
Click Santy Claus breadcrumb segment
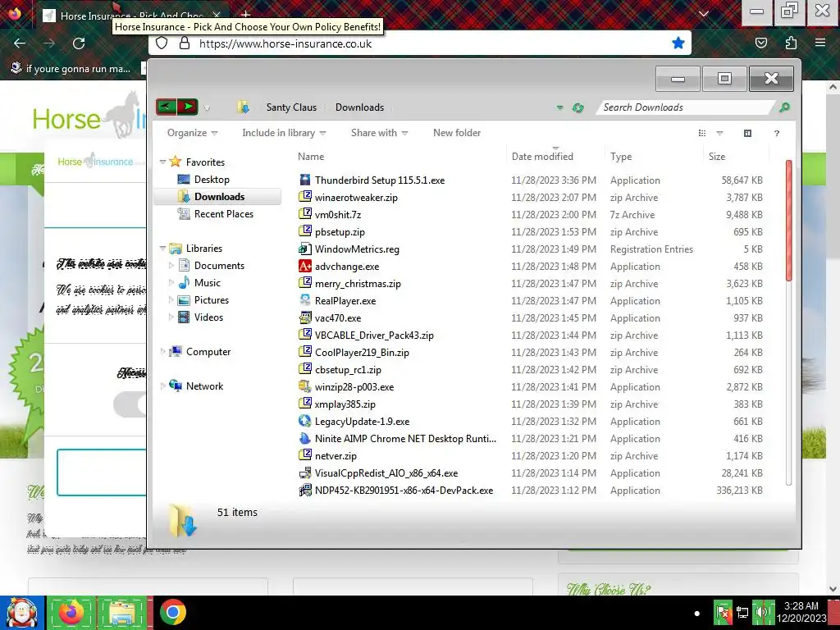pyautogui.click(x=291, y=107)
